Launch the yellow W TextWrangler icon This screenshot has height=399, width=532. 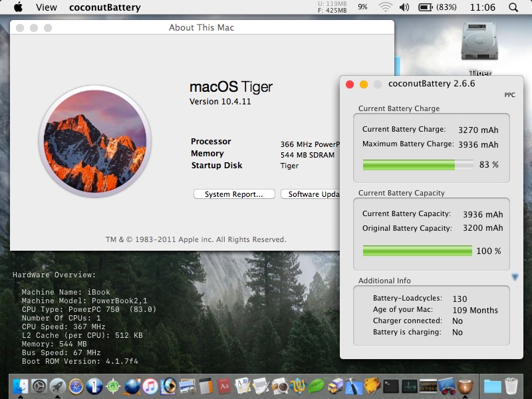click(x=298, y=386)
